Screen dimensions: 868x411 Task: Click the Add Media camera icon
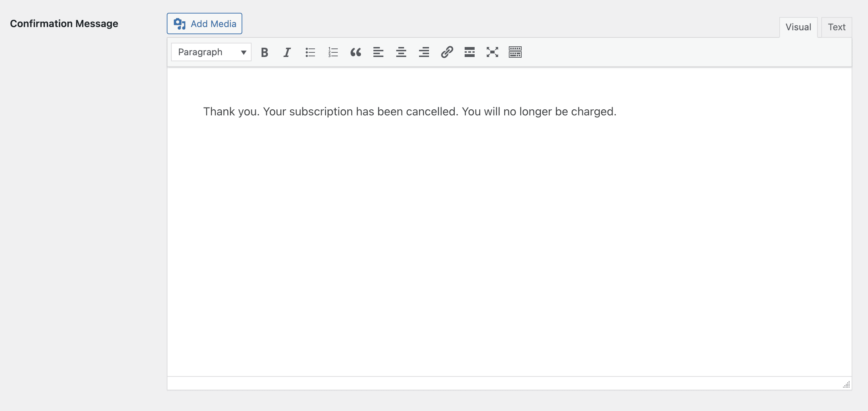[x=180, y=24]
